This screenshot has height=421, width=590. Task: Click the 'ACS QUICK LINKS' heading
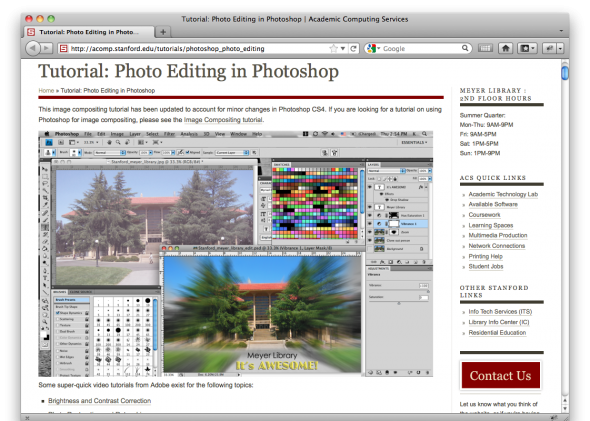pyautogui.click(x=493, y=178)
